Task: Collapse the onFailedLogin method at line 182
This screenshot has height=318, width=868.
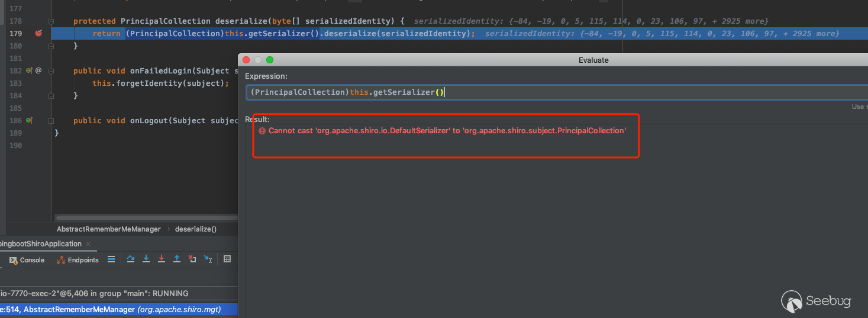Action: (51, 70)
